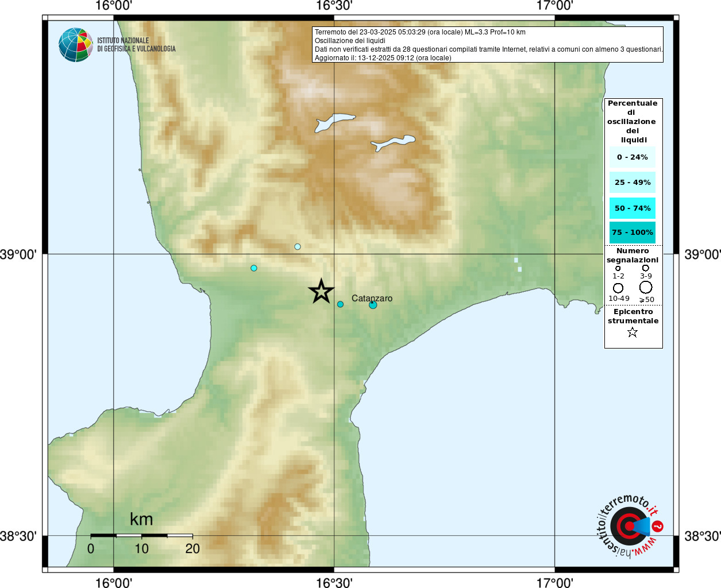Image resolution: width=721 pixels, height=588 pixels.
Task: Click the Catanzaro city label
Action: (x=372, y=298)
